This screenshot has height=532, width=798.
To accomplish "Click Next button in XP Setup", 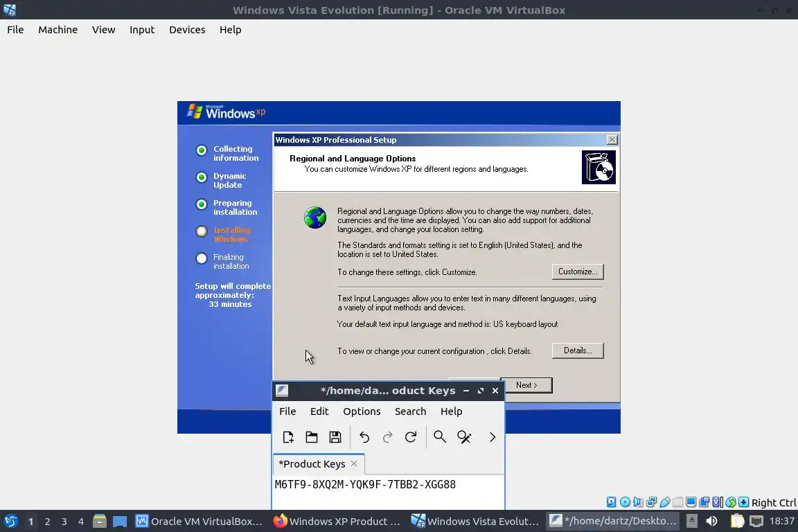I will point(526,385).
